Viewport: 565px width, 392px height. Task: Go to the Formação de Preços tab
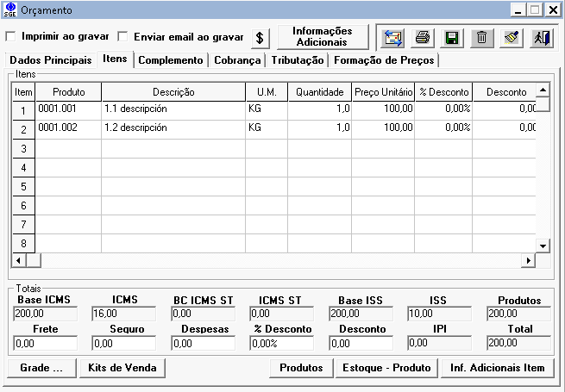pos(384,60)
